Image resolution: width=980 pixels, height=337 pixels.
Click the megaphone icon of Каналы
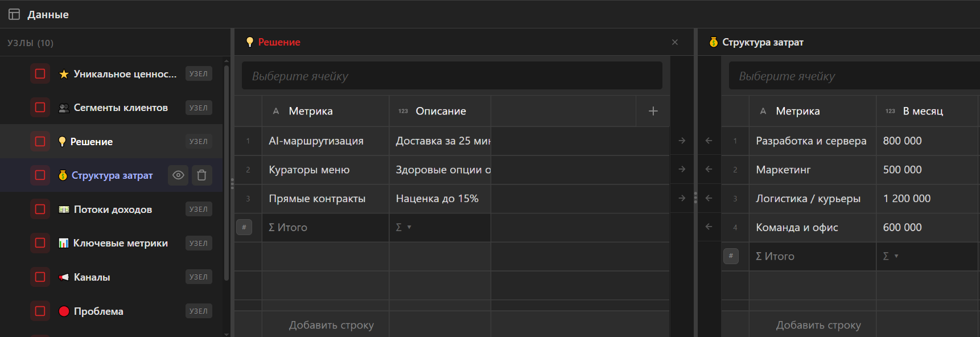(64, 277)
